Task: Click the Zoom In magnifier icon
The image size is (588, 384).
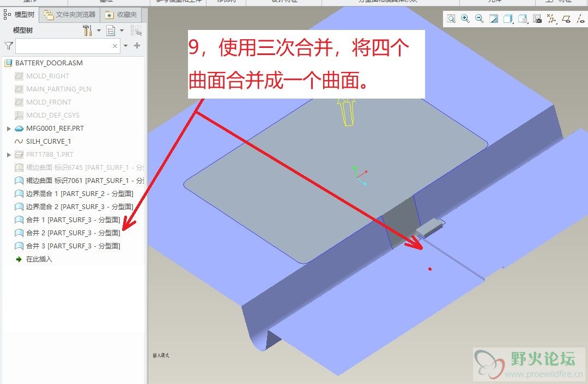Action: point(465,19)
